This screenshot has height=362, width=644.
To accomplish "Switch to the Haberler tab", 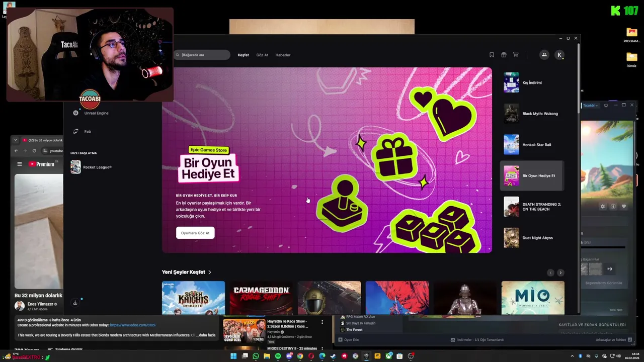I will 283,55.
